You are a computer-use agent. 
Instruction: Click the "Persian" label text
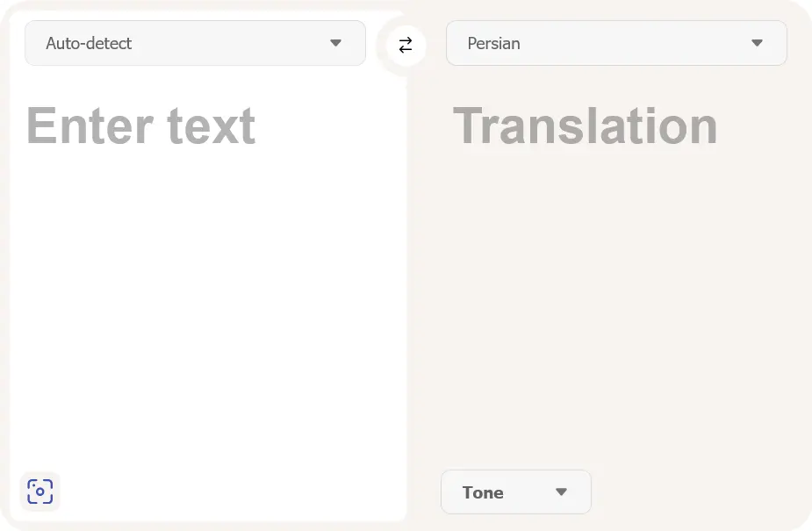[493, 43]
